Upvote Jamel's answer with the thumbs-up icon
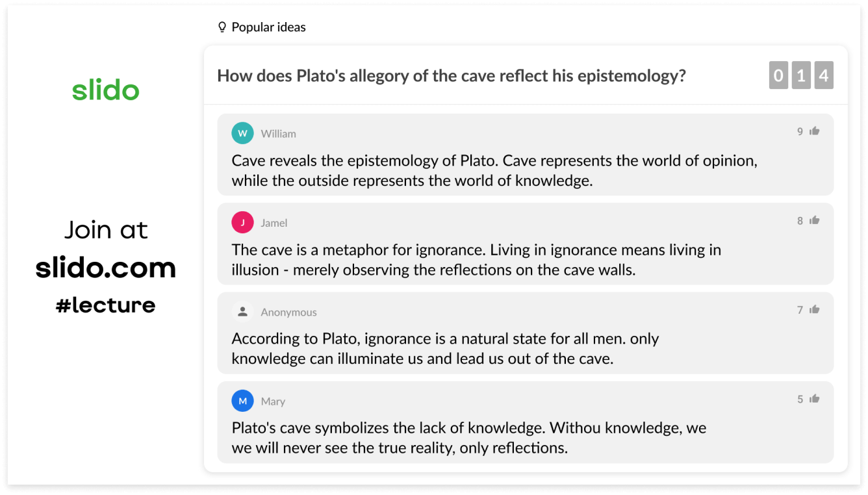The height and width of the screenshot is (495, 868). 814,220
